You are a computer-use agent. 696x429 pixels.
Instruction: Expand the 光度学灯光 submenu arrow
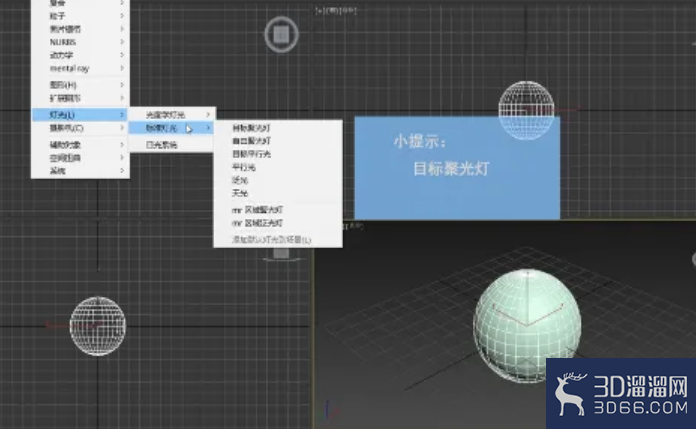[x=208, y=115]
